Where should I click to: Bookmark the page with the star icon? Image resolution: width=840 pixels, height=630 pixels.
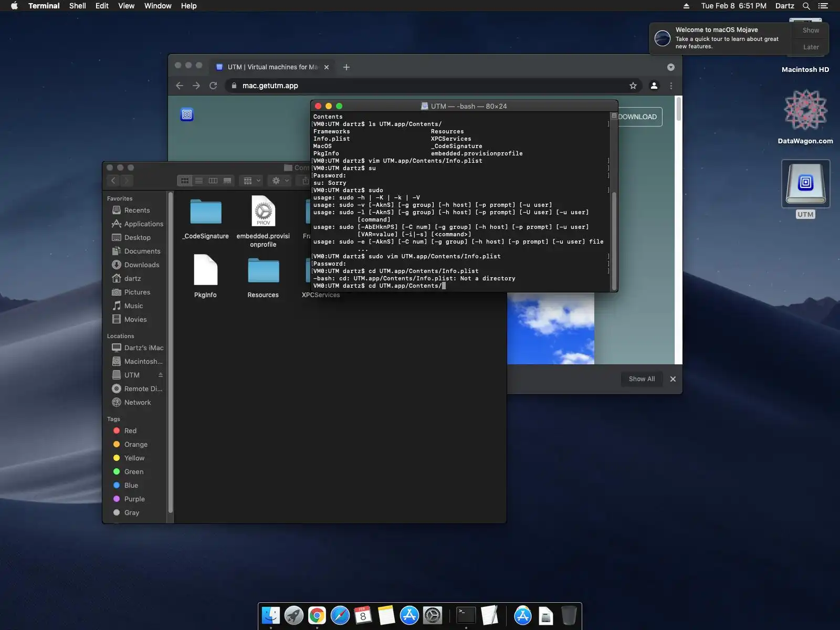pyautogui.click(x=633, y=86)
